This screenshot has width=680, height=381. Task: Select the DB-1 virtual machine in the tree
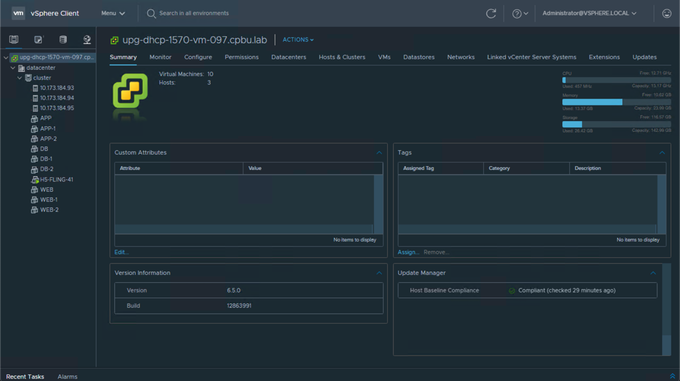(46, 159)
